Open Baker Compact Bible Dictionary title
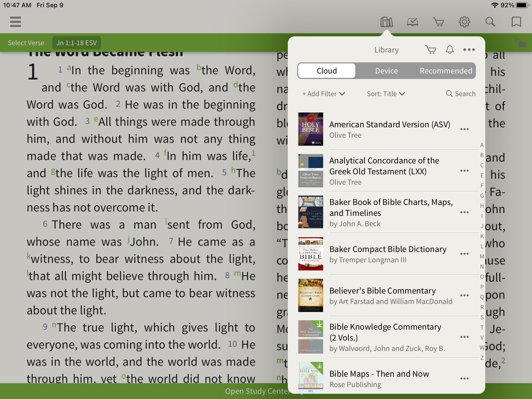 tap(388, 249)
